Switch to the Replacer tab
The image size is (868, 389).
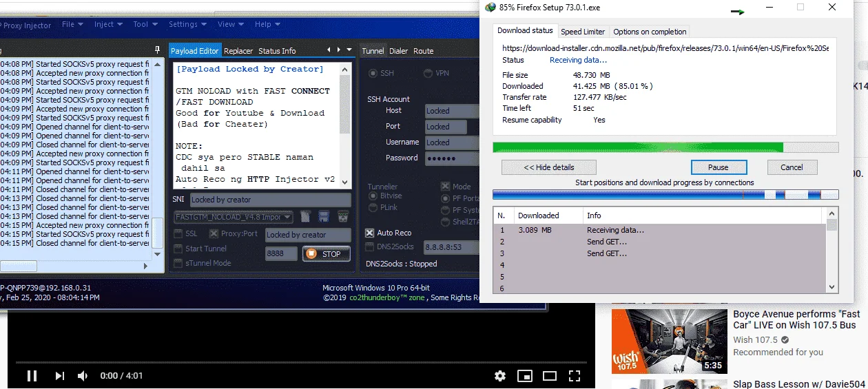tap(238, 51)
